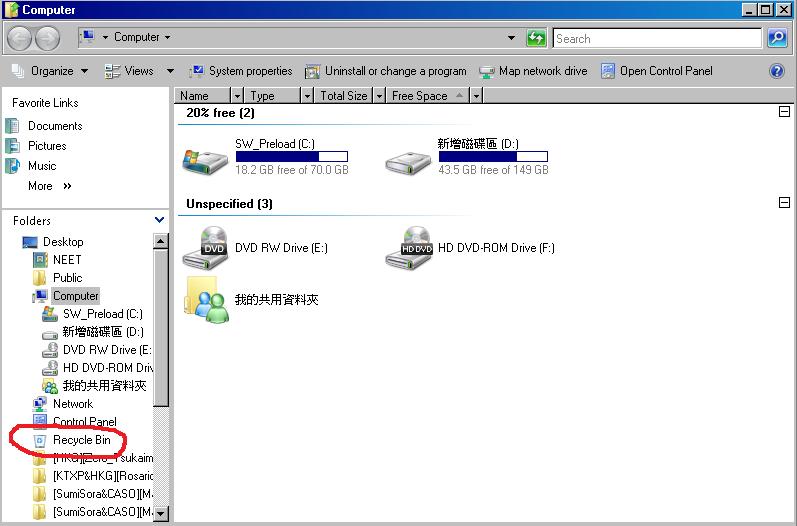The width and height of the screenshot is (797, 526).
Task: Click the Documents icon in Favorite Links
Action: (x=12, y=126)
